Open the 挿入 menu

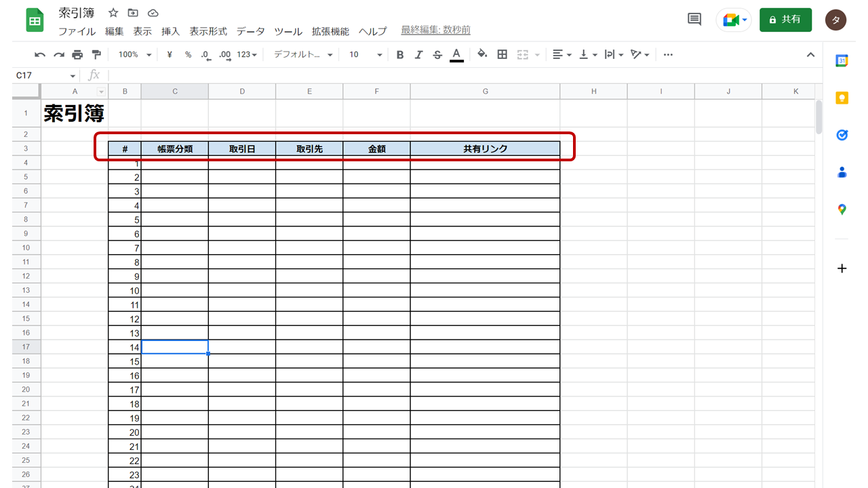171,31
